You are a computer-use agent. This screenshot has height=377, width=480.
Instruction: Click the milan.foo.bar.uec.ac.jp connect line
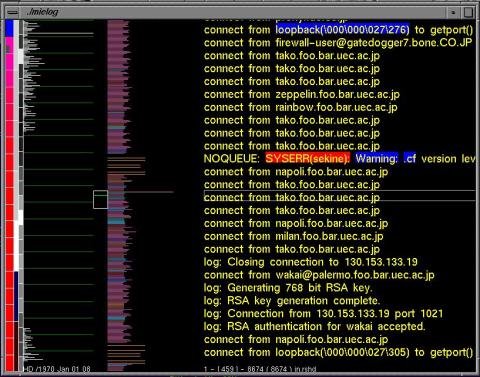click(x=293, y=236)
